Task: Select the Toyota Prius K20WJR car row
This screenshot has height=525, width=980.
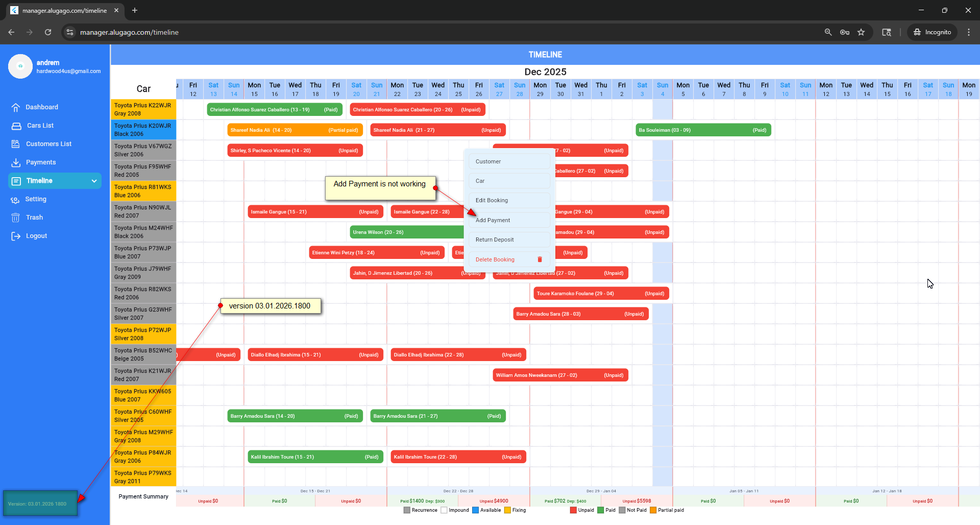Action: (143, 130)
